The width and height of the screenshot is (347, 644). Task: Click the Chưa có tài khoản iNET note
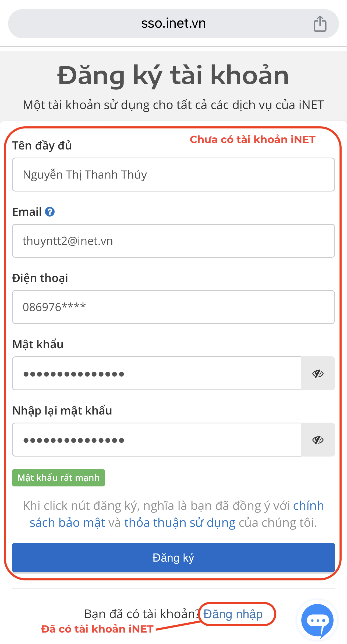pos(253,140)
